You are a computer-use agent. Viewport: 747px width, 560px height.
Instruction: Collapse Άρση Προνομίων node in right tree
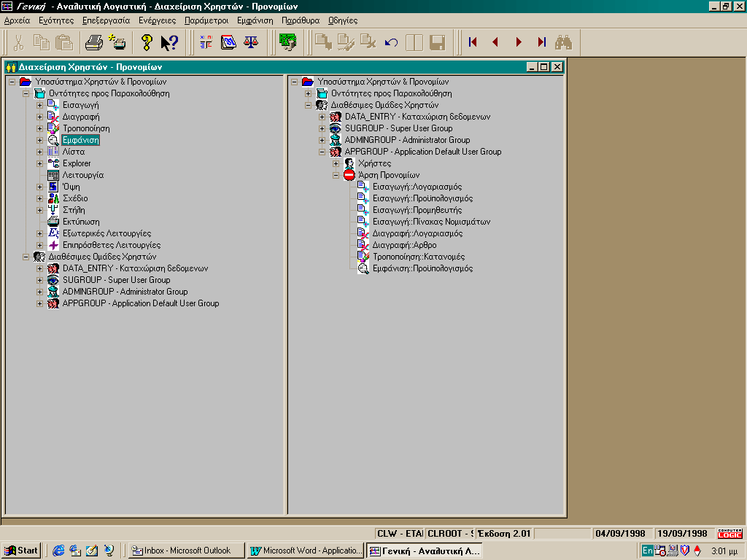(x=336, y=175)
